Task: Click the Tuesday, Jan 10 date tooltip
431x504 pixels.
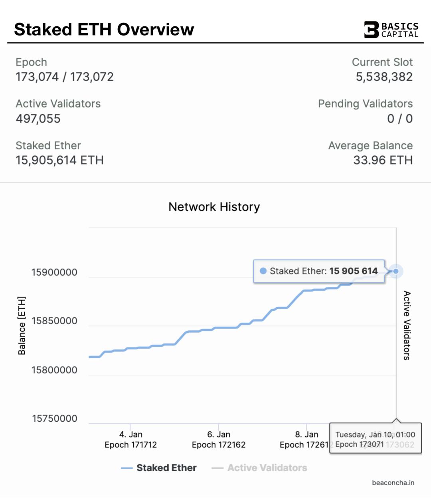Action: tap(375, 438)
